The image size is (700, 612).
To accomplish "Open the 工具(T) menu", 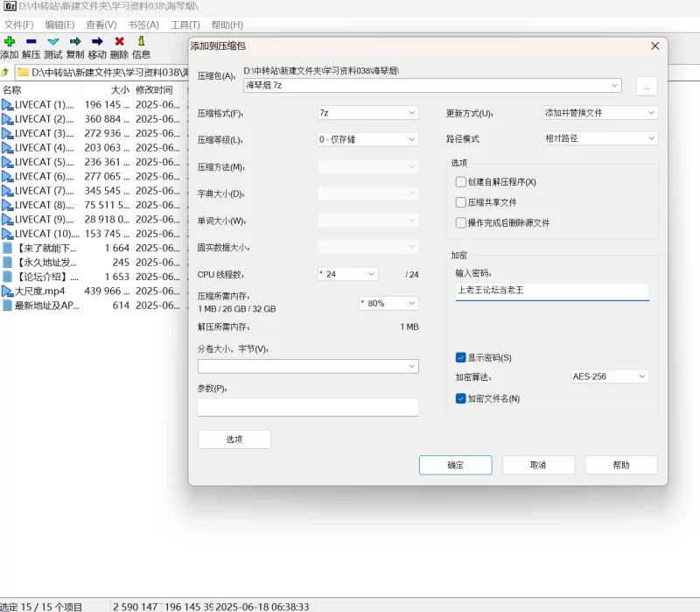I will (185, 25).
